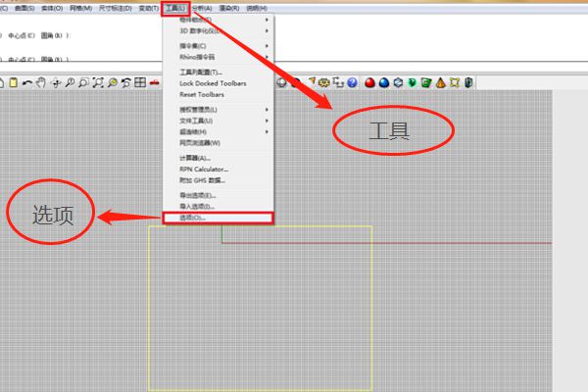Click the dark blue block icon
Screen dimensions: 588x392
tap(468, 82)
